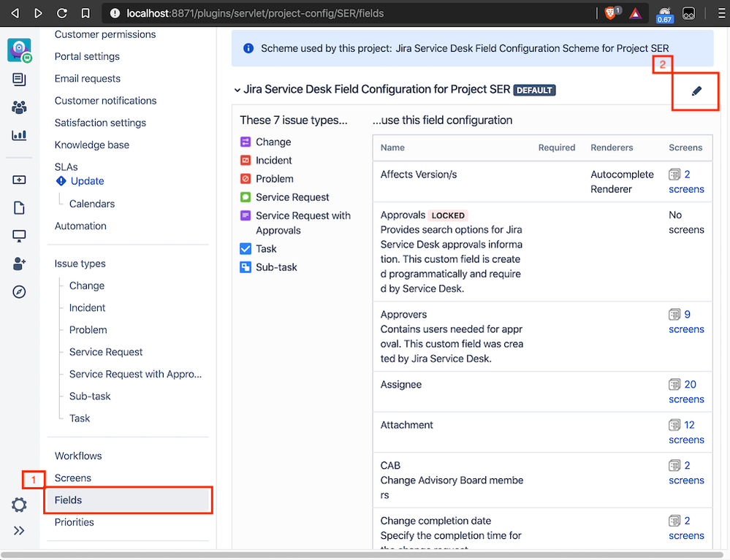The width and height of the screenshot is (730, 560).
Task: Open 2 screens link for Affects Version/s
Action: tap(686, 182)
